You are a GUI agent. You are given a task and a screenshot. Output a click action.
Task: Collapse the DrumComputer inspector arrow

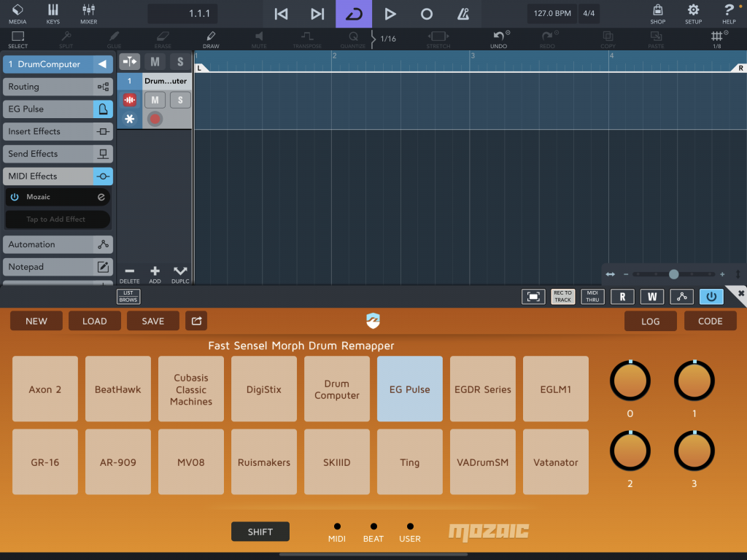(102, 64)
